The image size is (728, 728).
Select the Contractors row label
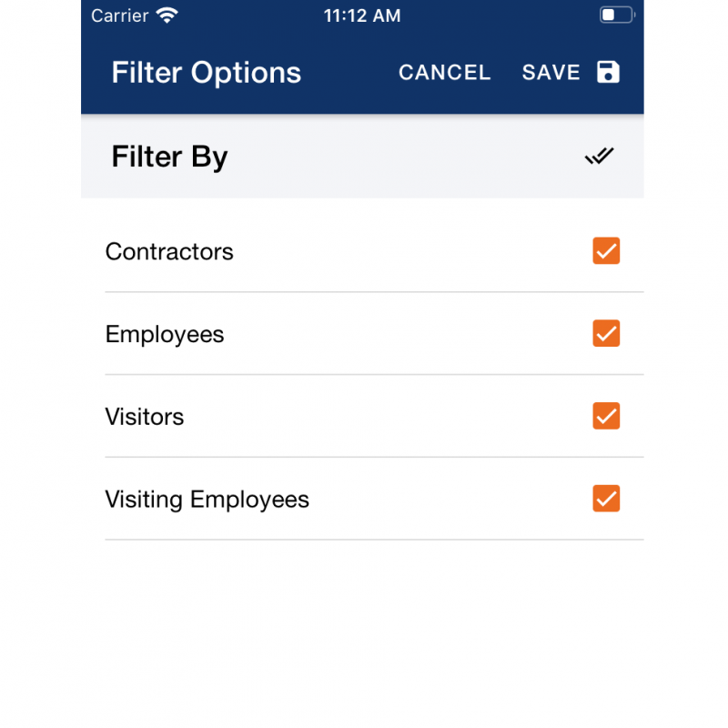pos(169,252)
